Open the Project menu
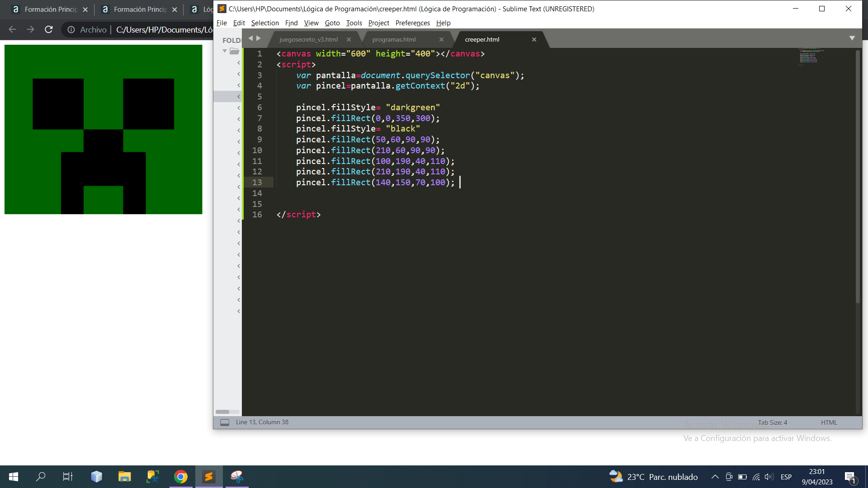Viewport: 868px width, 488px height. pos(378,23)
